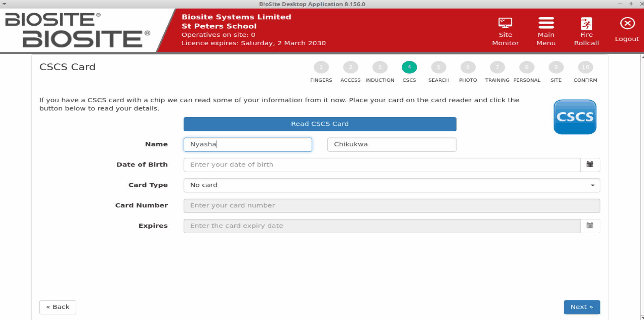Start a Fire Rollcall
Viewport: 644px width, 320px height.
pos(586,31)
